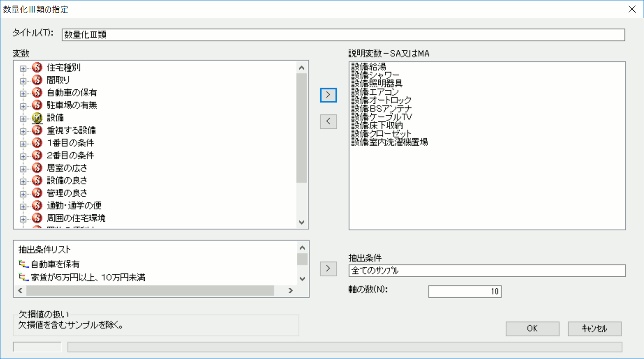Expand the 設備 tree node
Viewport: 644px width, 359px height.
[x=23, y=119]
